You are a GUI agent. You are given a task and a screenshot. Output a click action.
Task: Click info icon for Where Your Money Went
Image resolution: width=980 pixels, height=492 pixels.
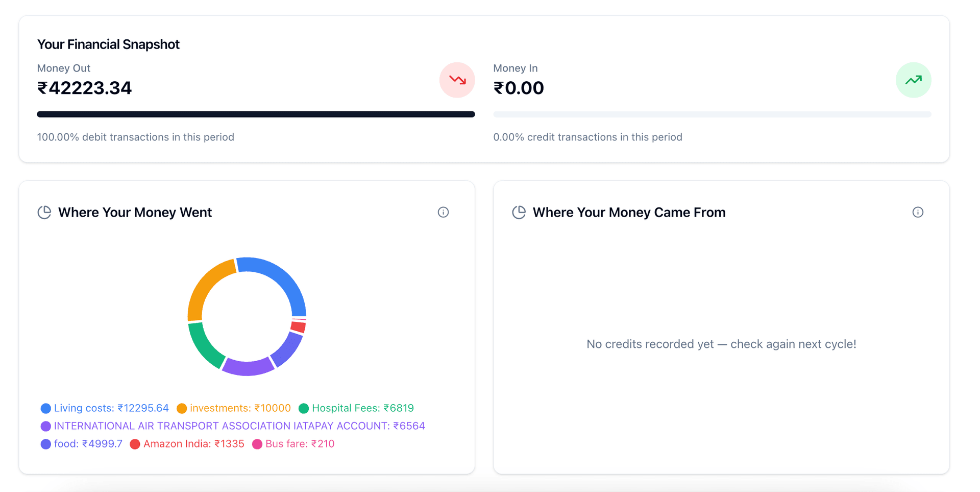tap(443, 212)
